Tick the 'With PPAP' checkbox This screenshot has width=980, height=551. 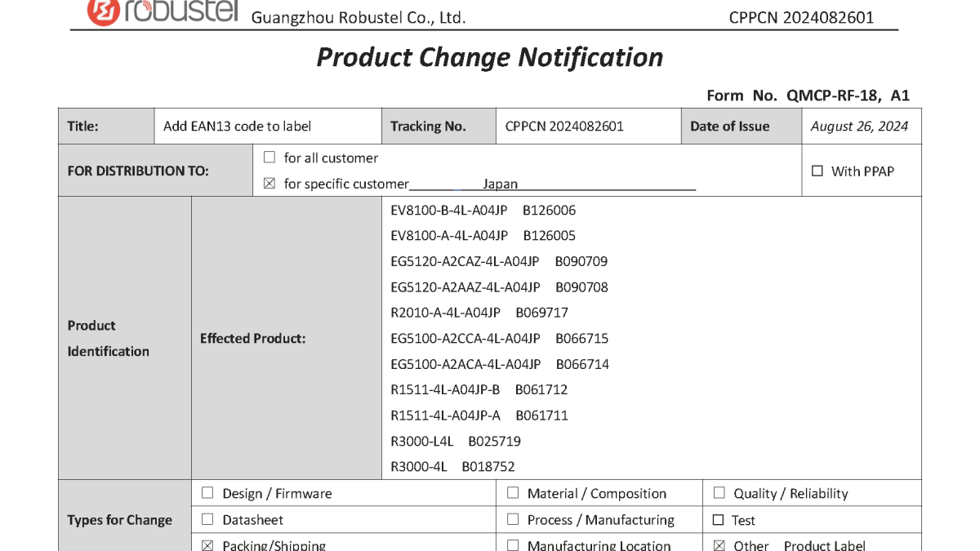(x=817, y=171)
